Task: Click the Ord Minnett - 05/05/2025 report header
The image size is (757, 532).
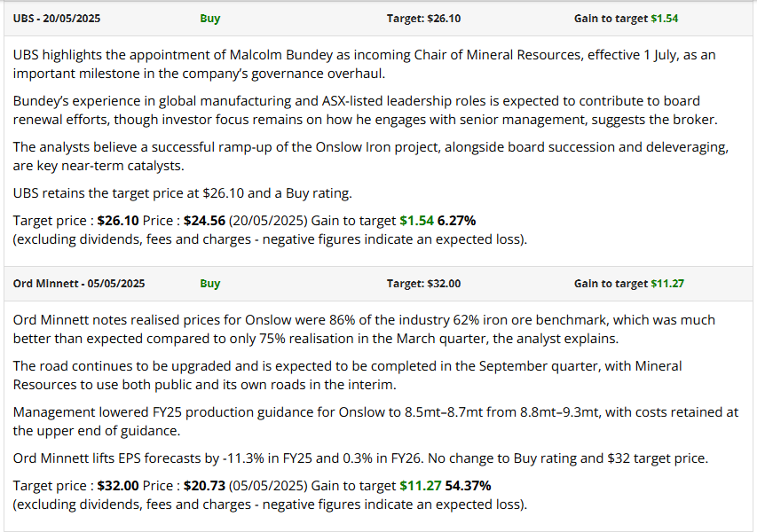Action: (x=80, y=284)
